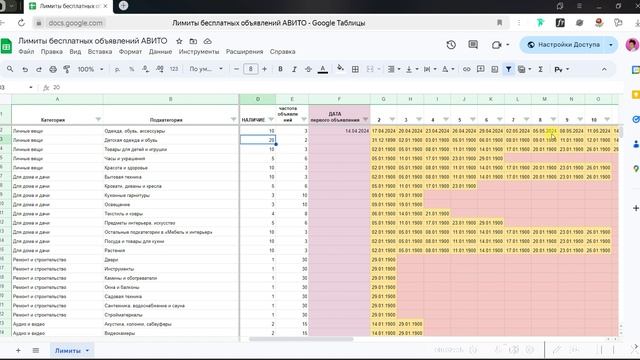This screenshot has width=640, height=360.
Task: Open Contacts in the side panel
Action: (x=636, y=144)
